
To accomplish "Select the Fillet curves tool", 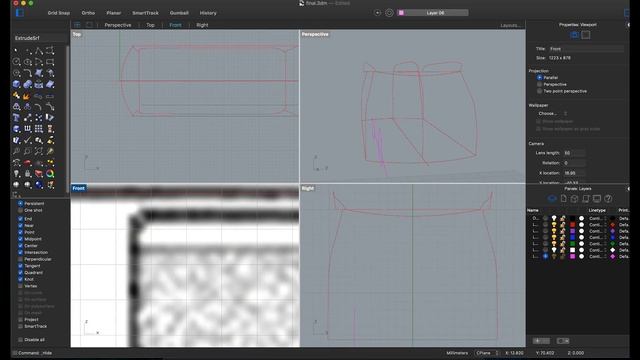I will coord(28,73).
